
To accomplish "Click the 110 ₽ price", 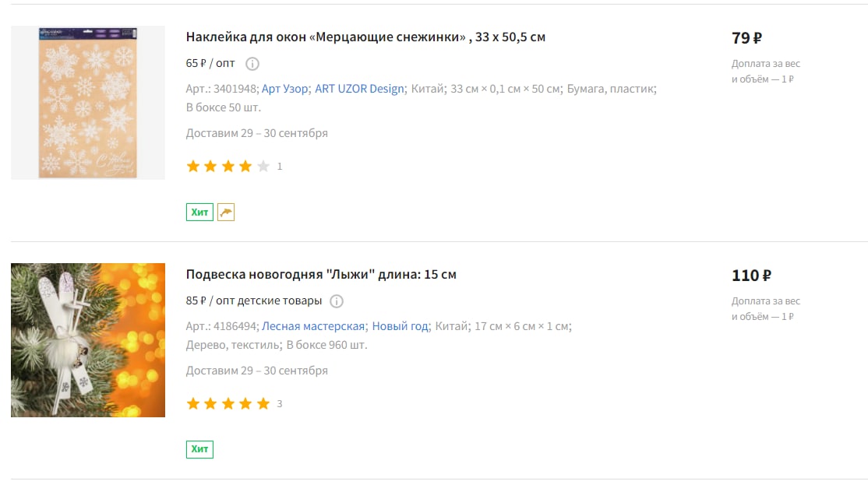I will pyautogui.click(x=751, y=276).
